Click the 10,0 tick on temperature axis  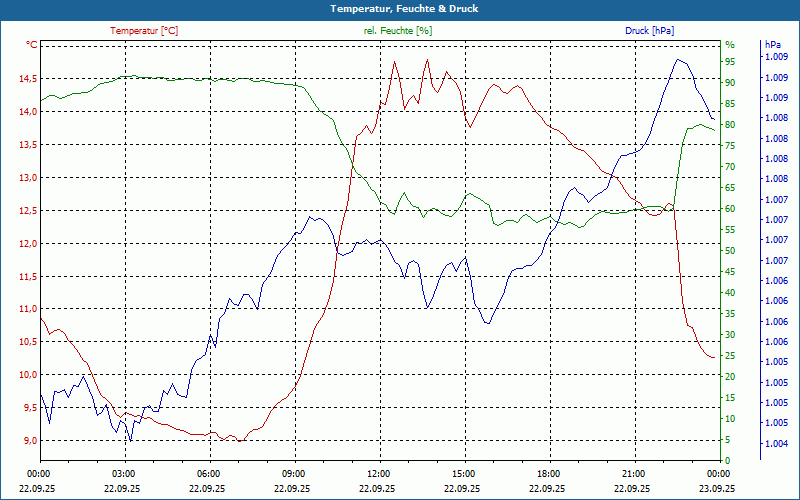point(28,375)
